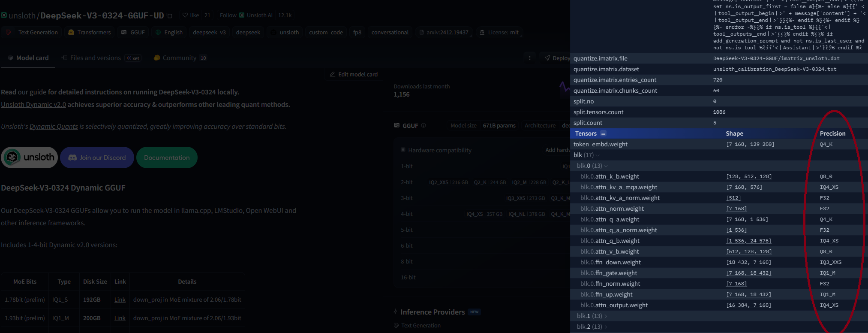Image resolution: width=868 pixels, height=333 pixels.
Task: Click the Transformers tag
Action: click(x=89, y=32)
